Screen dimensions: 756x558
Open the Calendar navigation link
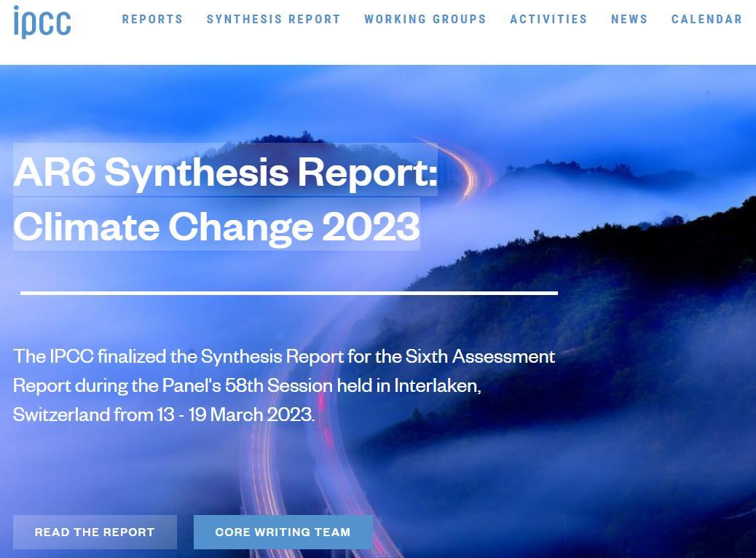[x=706, y=19]
